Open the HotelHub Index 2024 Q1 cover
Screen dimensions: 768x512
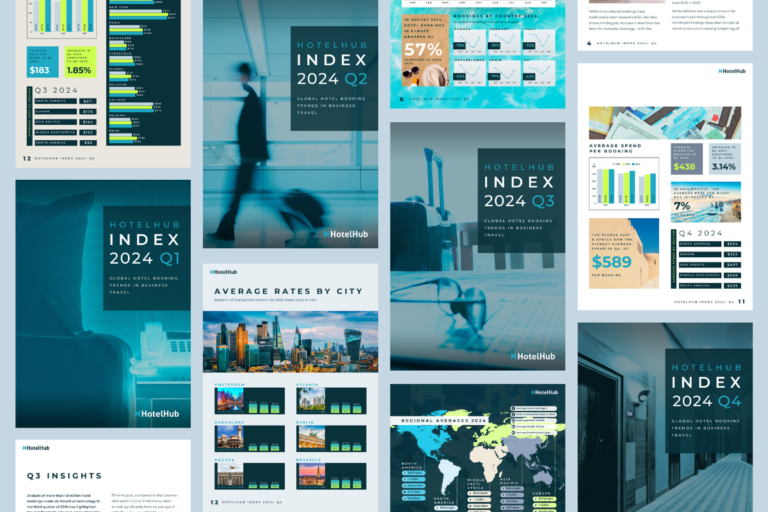point(103,304)
